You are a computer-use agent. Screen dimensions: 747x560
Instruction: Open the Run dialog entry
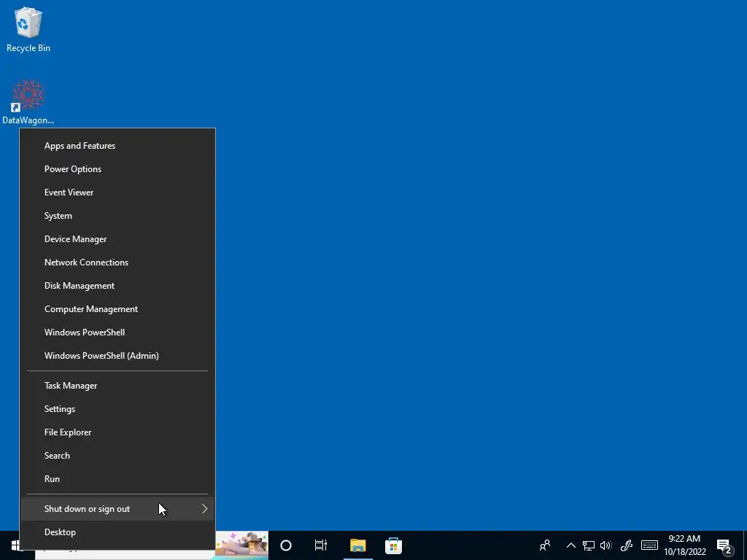(x=117, y=479)
